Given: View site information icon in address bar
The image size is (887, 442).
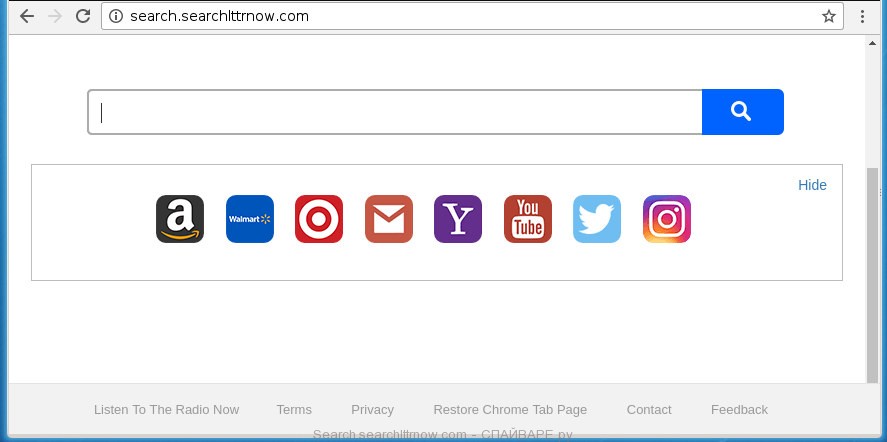Looking at the screenshot, I should tap(115, 16).
